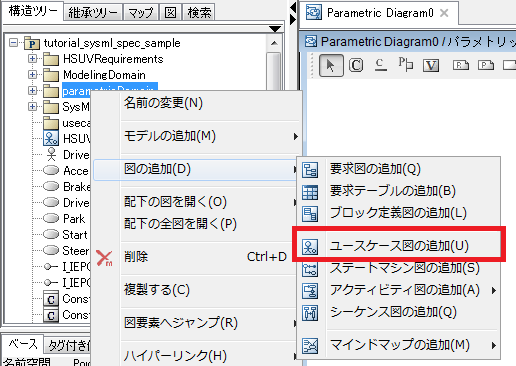Click the use case diagram icon in submenu

[310, 247]
